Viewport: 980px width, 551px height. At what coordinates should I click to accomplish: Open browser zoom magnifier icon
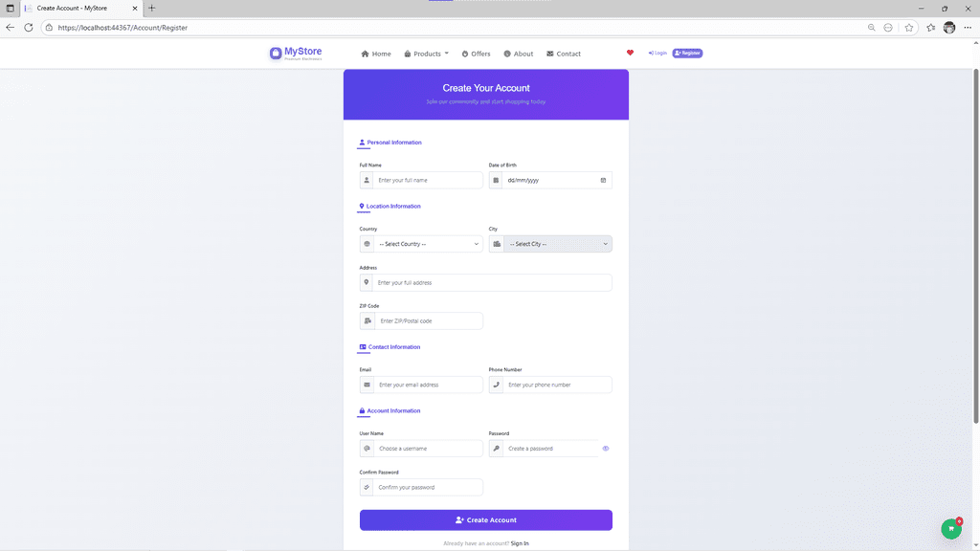click(871, 28)
